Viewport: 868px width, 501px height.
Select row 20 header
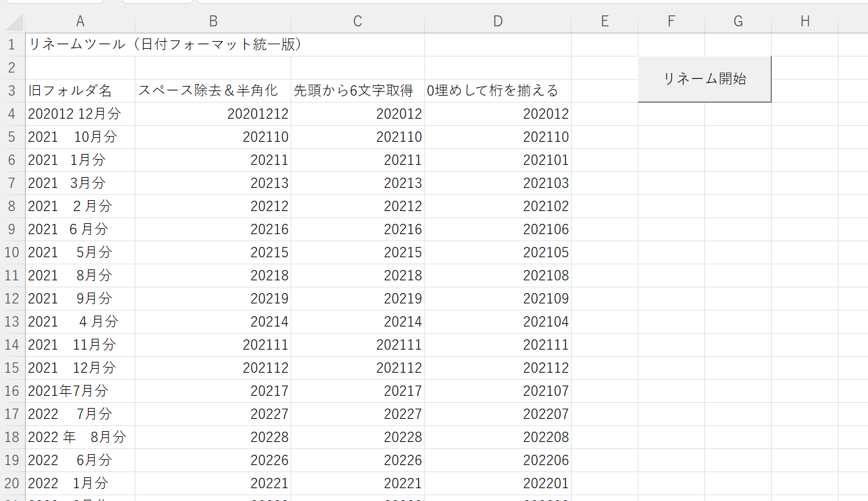click(12, 484)
